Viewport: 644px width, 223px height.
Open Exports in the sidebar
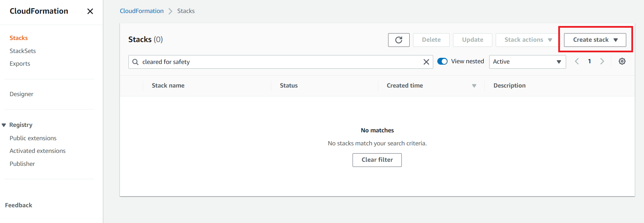[x=20, y=64]
